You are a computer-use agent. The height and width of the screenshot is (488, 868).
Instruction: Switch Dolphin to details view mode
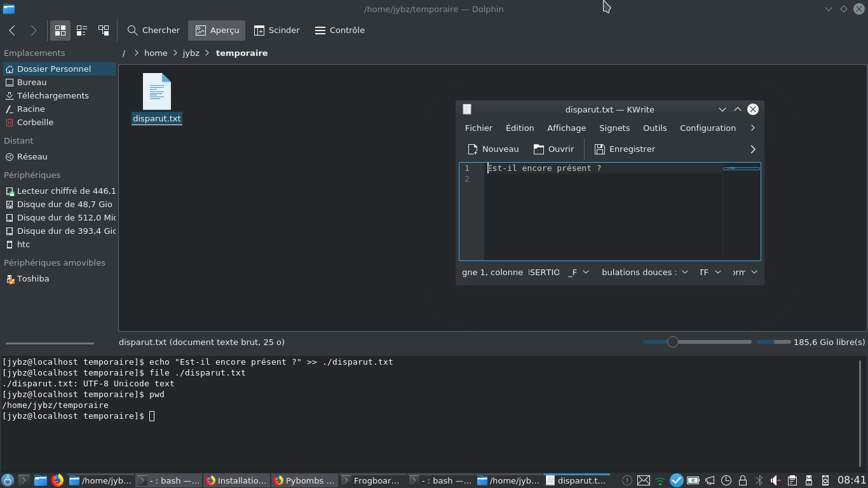104,30
